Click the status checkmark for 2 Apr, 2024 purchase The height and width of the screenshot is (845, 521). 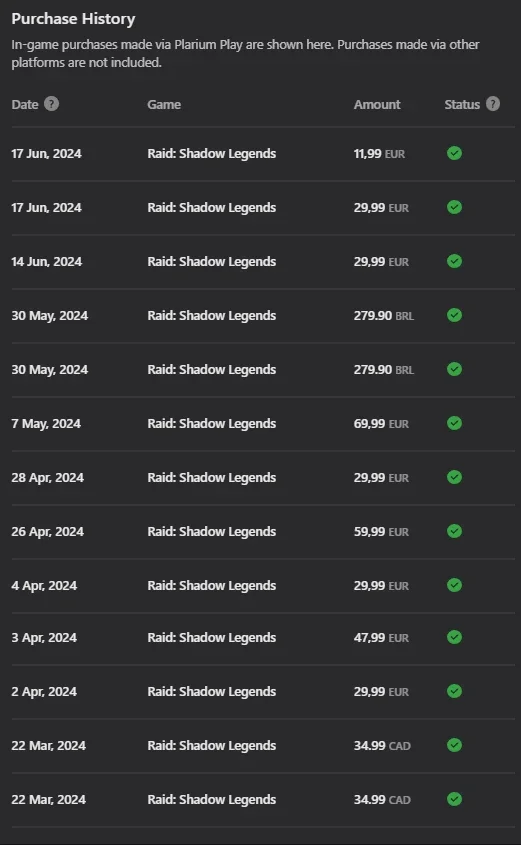(455, 691)
